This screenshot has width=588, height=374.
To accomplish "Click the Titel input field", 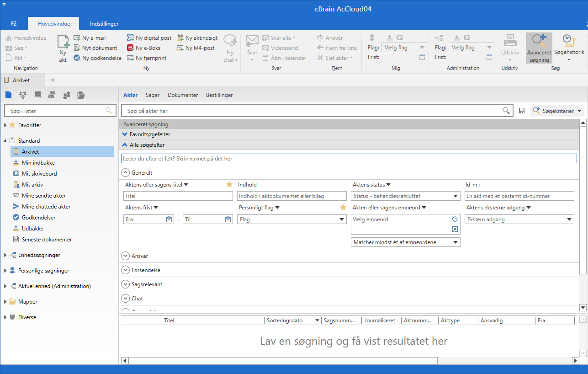I will coord(178,196).
